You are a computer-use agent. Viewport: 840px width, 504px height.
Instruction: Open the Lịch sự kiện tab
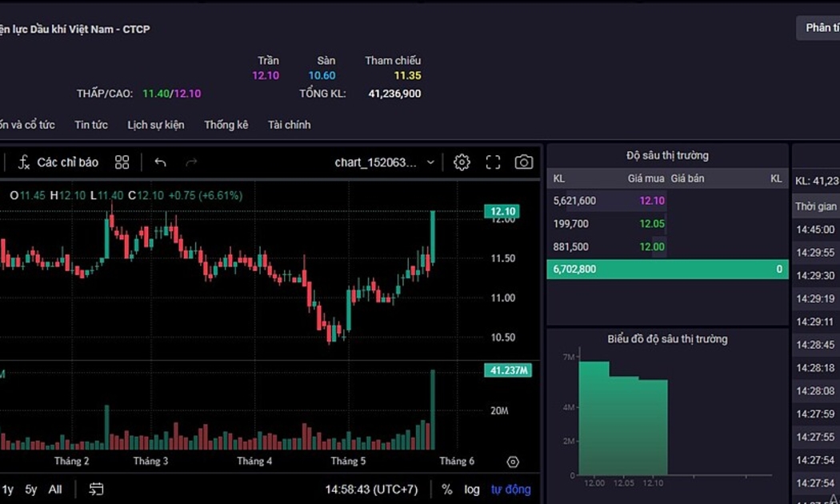click(155, 125)
